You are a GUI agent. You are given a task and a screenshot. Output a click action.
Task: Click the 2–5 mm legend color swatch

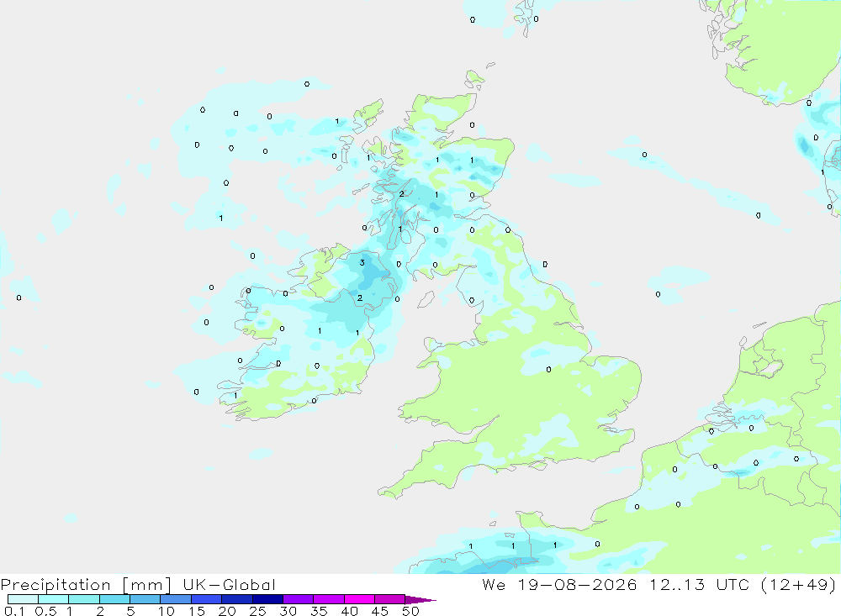coord(114,599)
